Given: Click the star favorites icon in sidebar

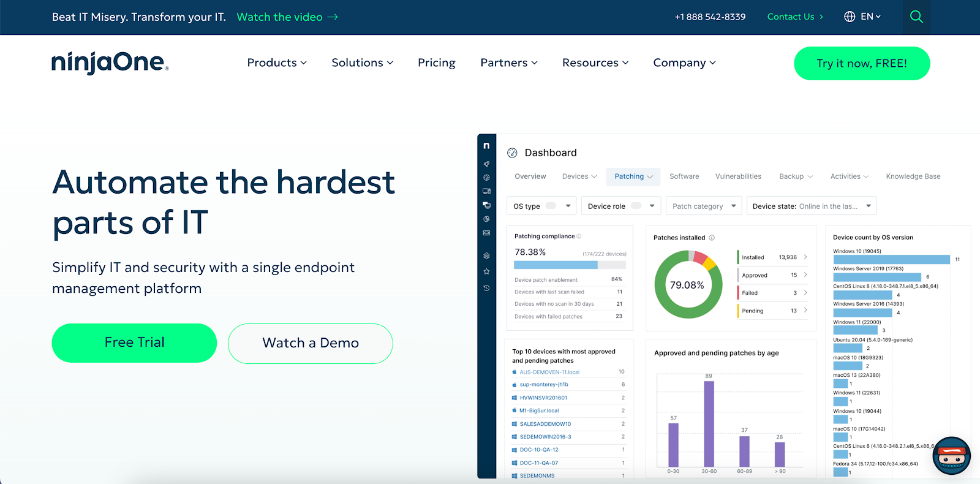Looking at the screenshot, I should [x=486, y=271].
